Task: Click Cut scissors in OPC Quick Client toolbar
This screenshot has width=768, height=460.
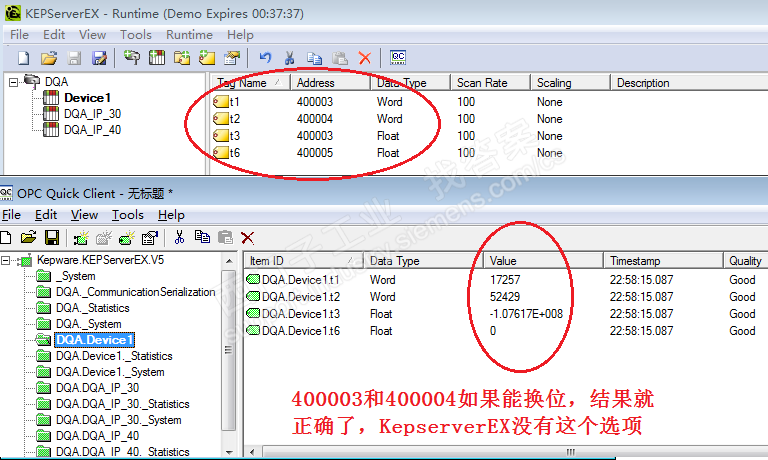Action: point(179,238)
